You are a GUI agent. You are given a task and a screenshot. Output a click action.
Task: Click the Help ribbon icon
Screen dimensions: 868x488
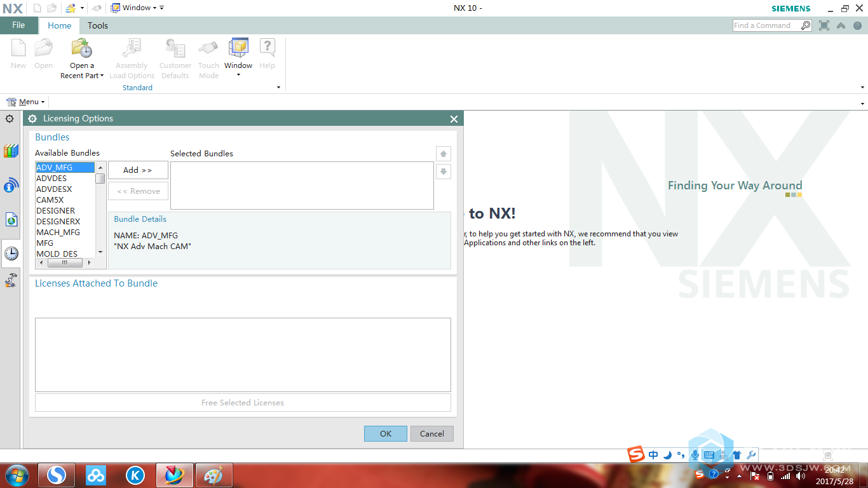click(x=268, y=48)
